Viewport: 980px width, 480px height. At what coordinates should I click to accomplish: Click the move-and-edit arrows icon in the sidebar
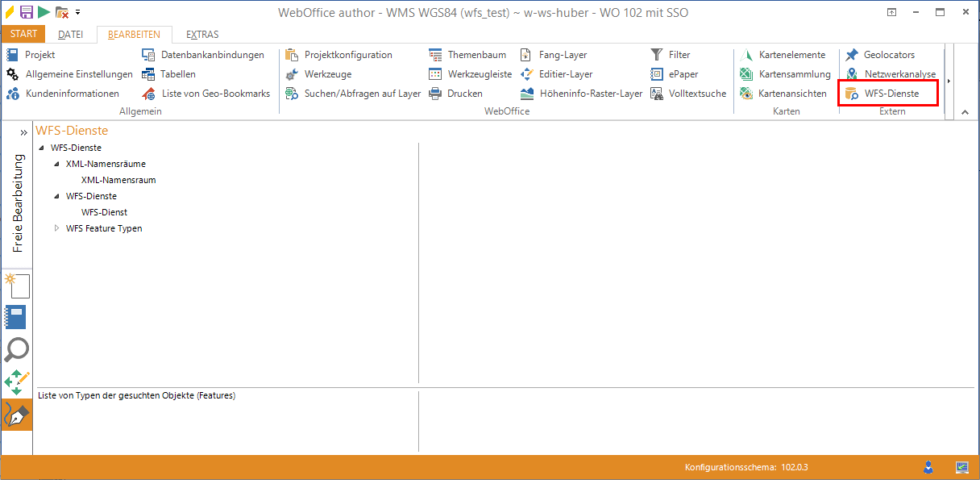point(17,382)
